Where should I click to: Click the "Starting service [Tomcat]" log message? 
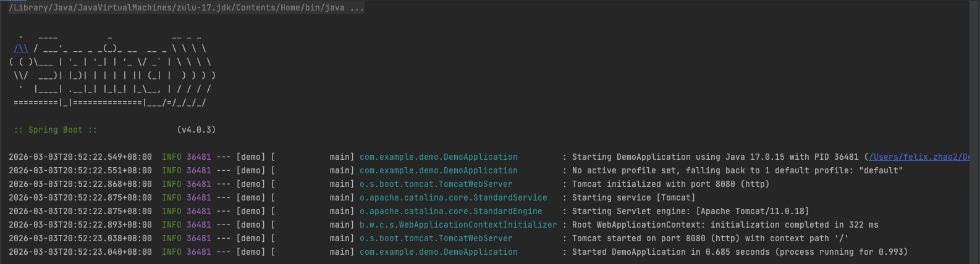(633, 198)
